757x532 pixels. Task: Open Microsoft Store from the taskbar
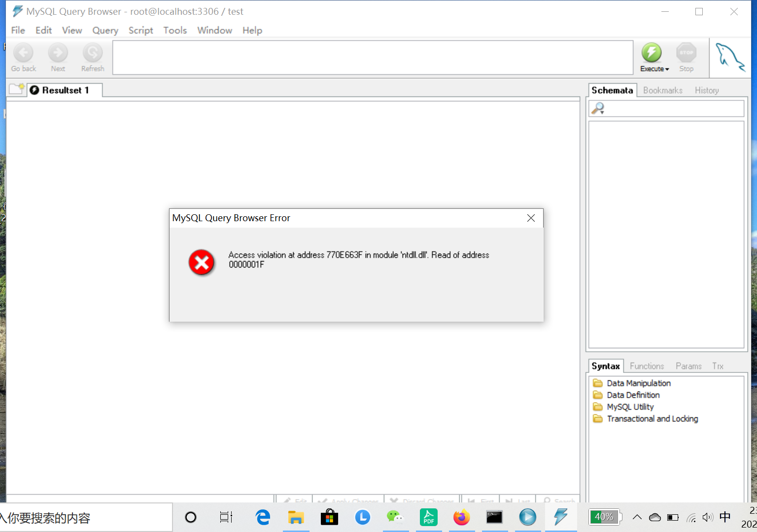[329, 517]
